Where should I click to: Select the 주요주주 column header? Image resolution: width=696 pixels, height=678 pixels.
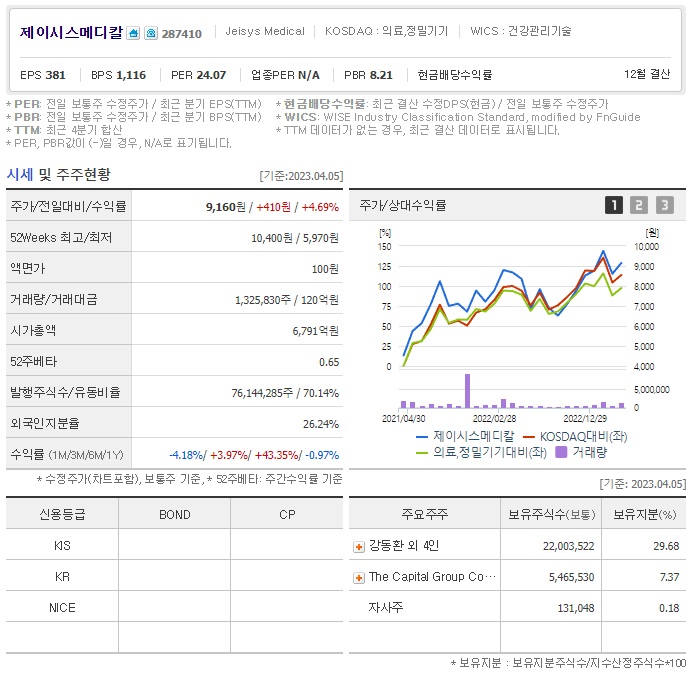(x=425, y=515)
